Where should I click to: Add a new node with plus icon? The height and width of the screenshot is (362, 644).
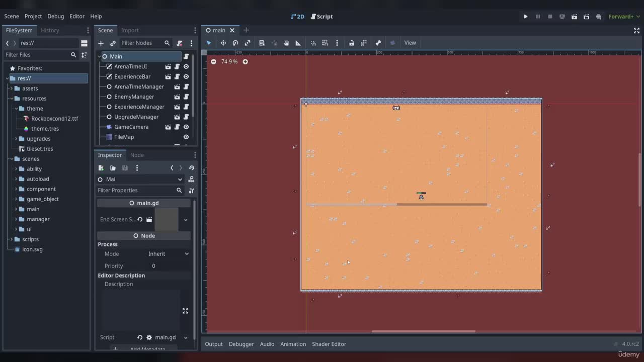[x=101, y=43]
